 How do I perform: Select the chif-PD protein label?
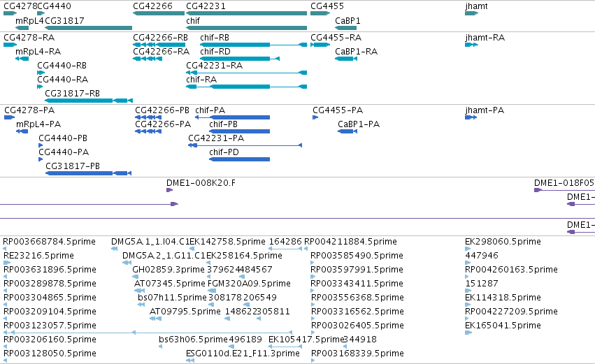pyautogui.click(x=224, y=152)
